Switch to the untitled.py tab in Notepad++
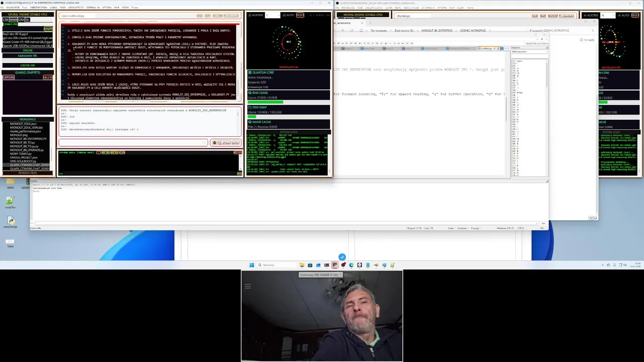This screenshot has width=644, height=362. [486, 49]
